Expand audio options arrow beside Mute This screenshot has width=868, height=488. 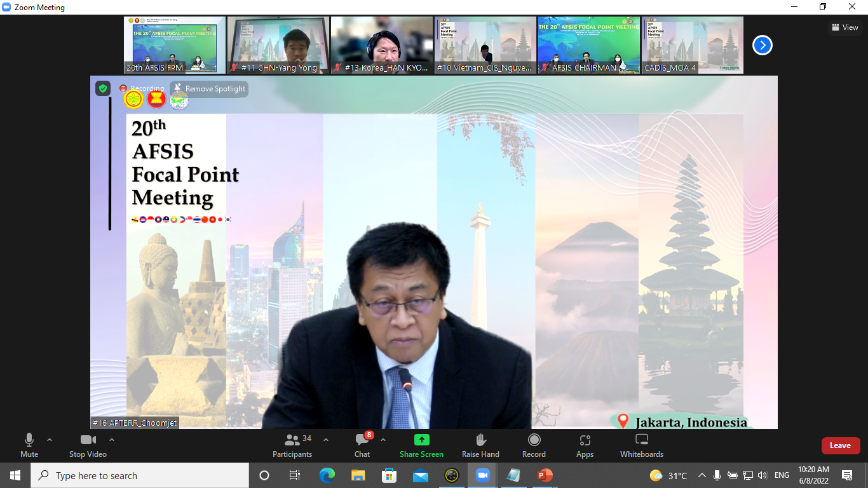50,440
